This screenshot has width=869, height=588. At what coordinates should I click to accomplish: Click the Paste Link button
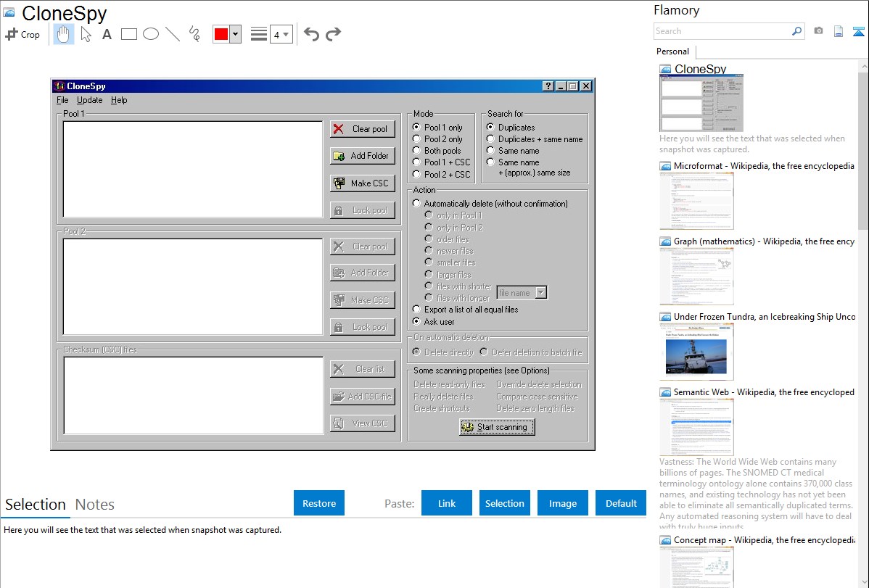point(447,503)
